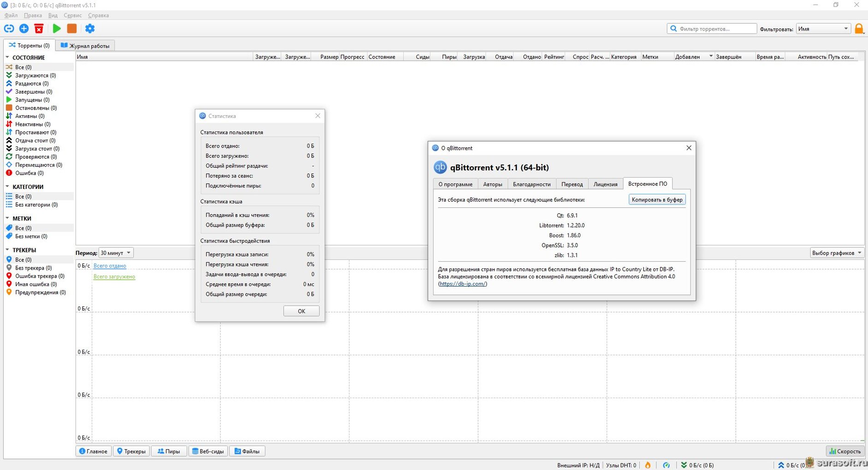This screenshot has height=470, width=868.
Task: Select Без категории (0) category filter
Action: pyautogui.click(x=36, y=205)
